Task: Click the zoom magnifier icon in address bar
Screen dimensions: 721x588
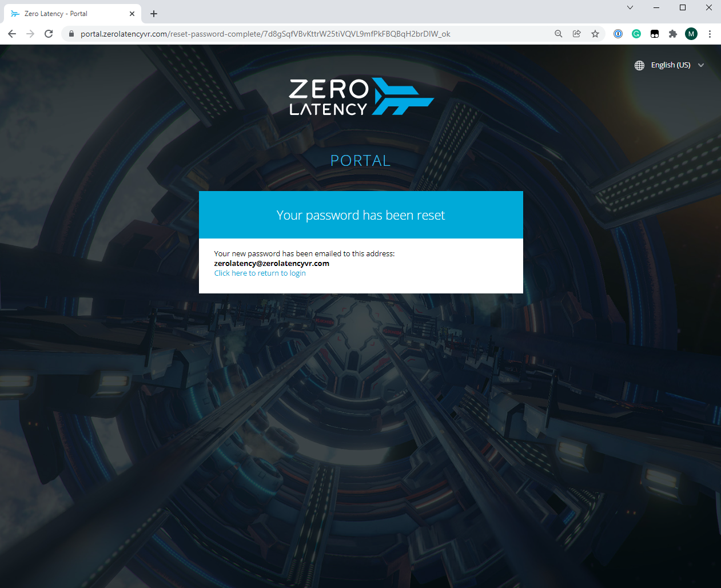Action: (559, 34)
